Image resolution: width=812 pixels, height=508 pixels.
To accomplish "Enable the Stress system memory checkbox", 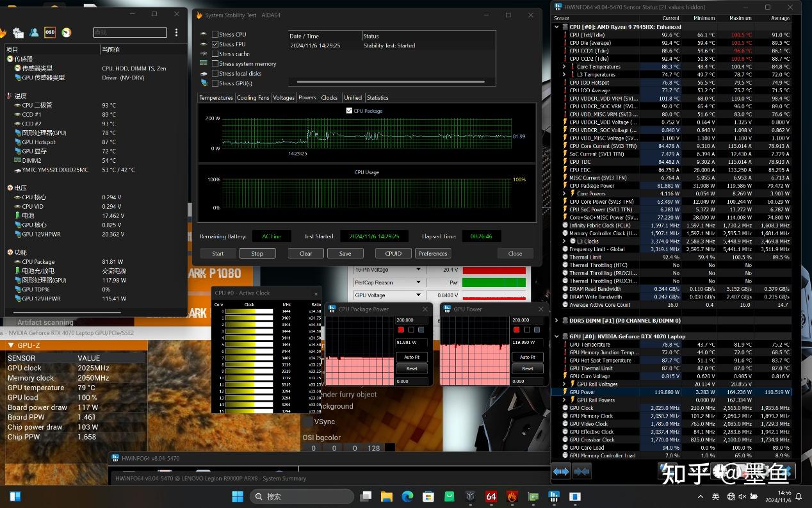I will [215, 63].
